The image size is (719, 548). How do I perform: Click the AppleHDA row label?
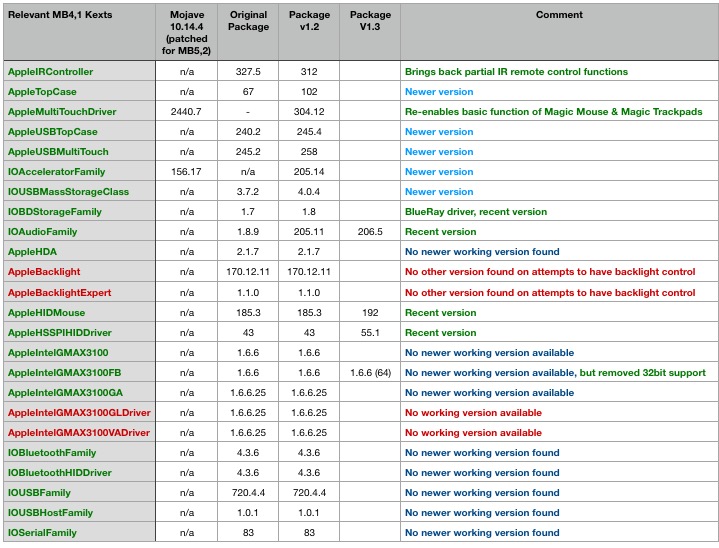pos(33,252)
